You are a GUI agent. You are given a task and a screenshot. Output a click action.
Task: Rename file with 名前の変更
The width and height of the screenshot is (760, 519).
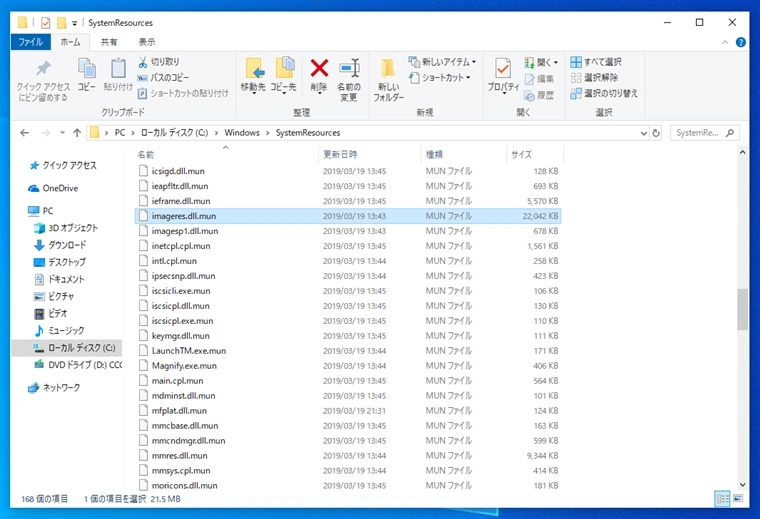point(349,79)
